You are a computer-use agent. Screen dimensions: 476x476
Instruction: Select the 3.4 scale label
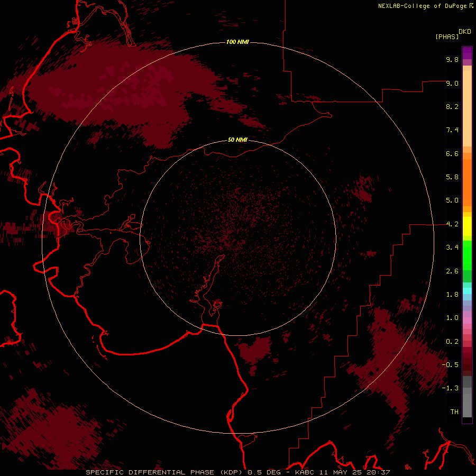[452, 248]
